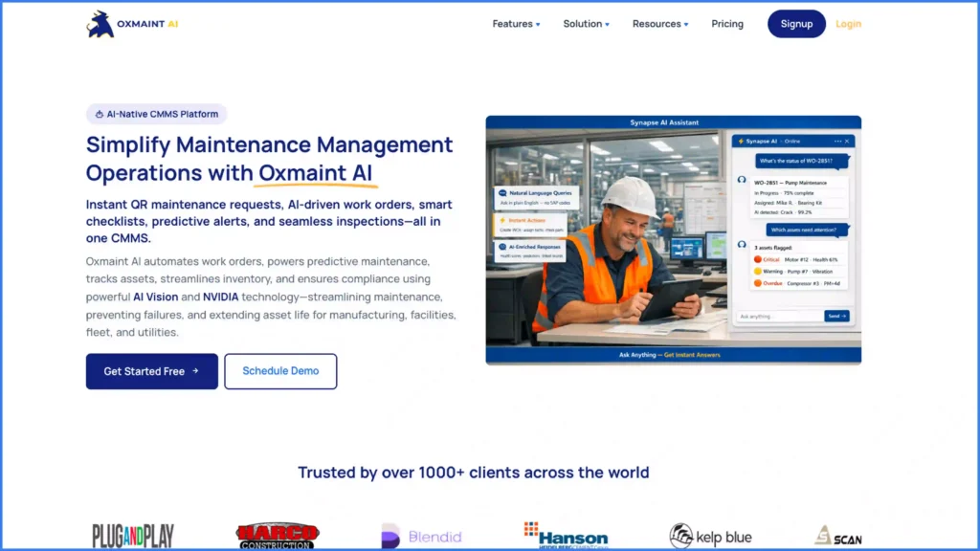Click the Get Instant Answers text
Screen dimensions: 980x551
click(692, 355)
